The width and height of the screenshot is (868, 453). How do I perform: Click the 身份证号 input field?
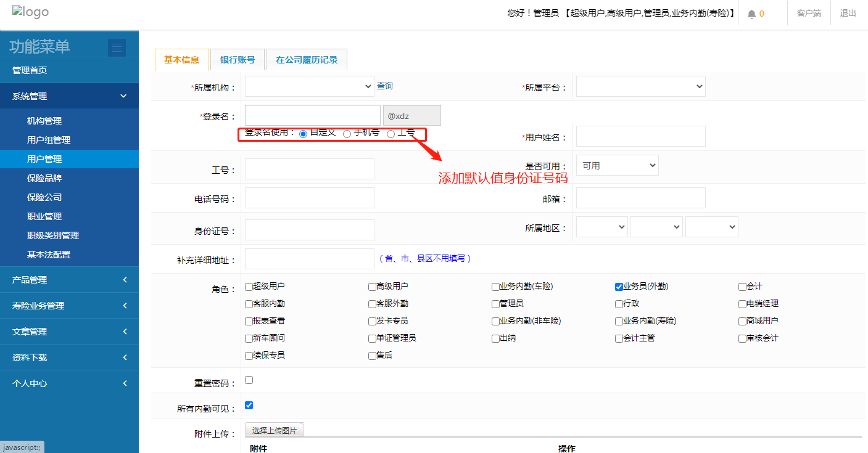[309, 230]
